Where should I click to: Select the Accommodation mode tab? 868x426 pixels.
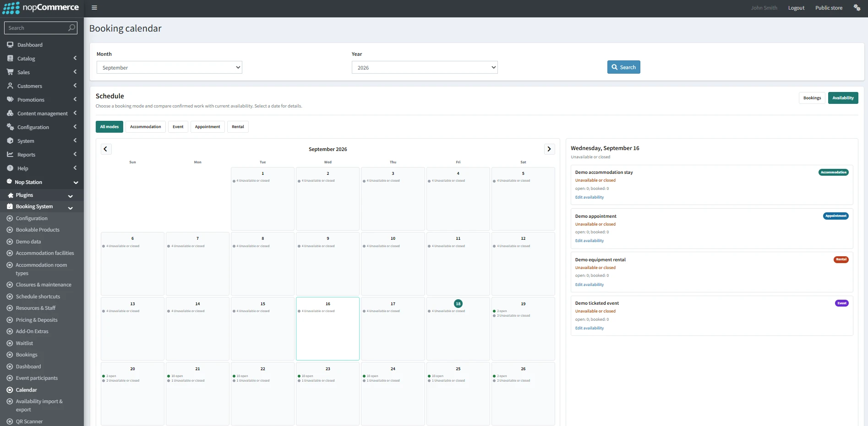point(146,127)
